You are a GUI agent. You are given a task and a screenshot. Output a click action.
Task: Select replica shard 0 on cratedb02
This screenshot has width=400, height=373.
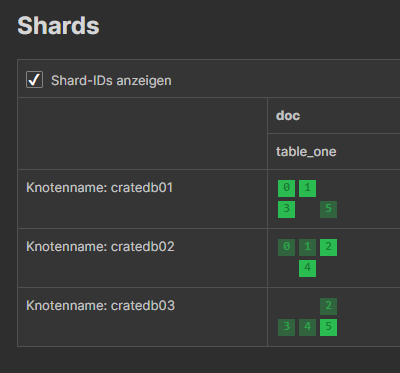coord(286,247)
